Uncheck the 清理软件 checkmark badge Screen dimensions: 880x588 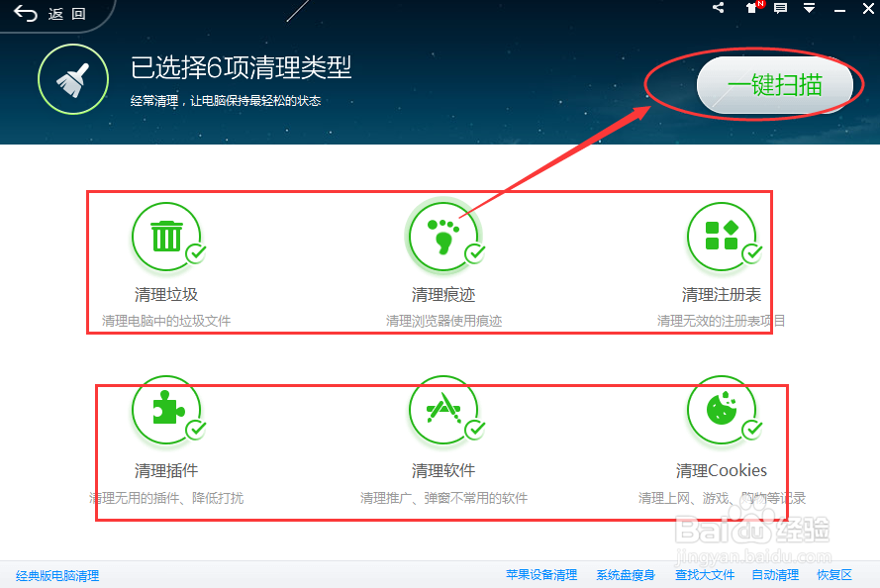pos(475,430)
